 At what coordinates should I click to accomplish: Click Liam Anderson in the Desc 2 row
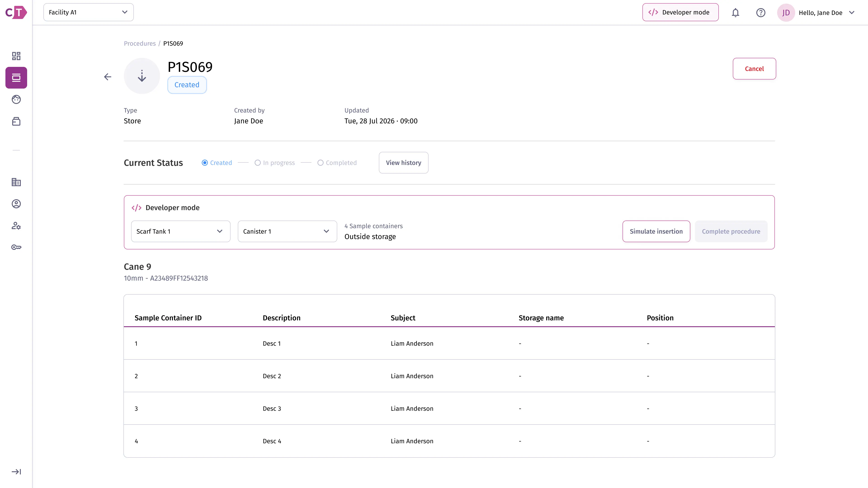pyautogui.click(x=412, y=376)
